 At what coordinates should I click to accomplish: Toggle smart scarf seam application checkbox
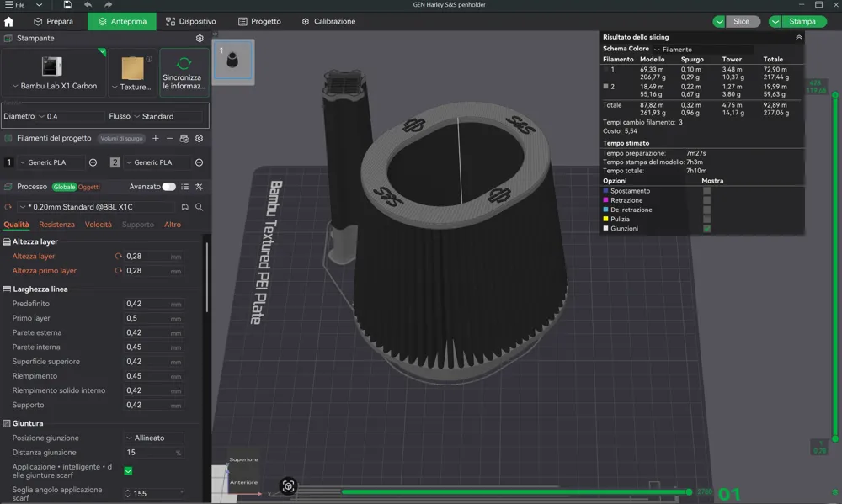[128, 470]
